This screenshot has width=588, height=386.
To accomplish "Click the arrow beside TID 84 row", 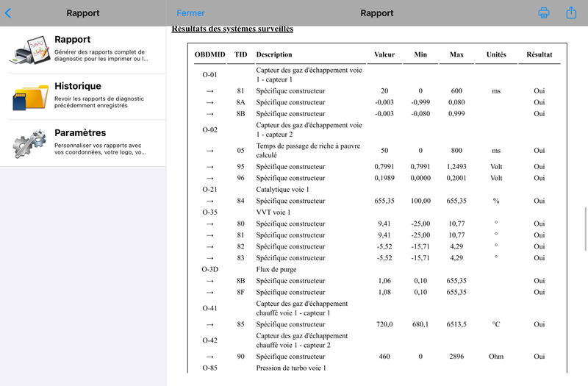I will pyautogui.click(x=209, y=201).
